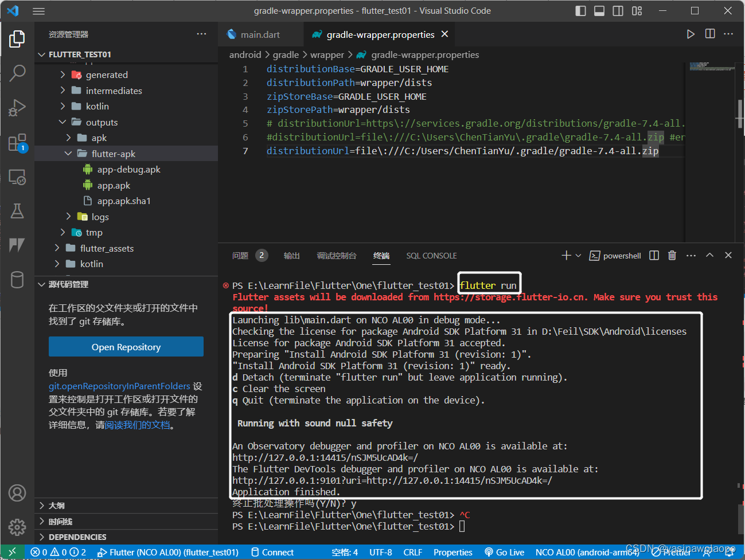Viewport: 745px width, 560px height.
Task: Switch to SQL CONSOLE panel tab
Action: click(431, 256)
